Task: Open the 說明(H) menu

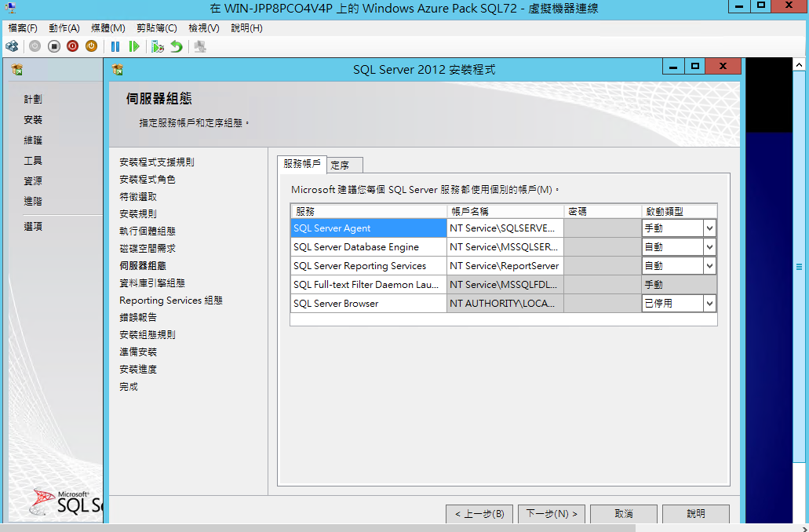Action: pos(246,28)
